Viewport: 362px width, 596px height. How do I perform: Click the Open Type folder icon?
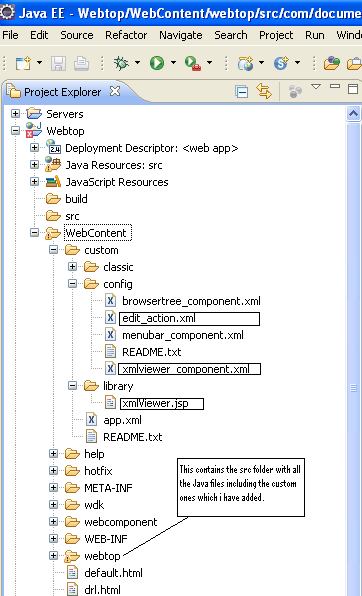[x=332, y=63]
